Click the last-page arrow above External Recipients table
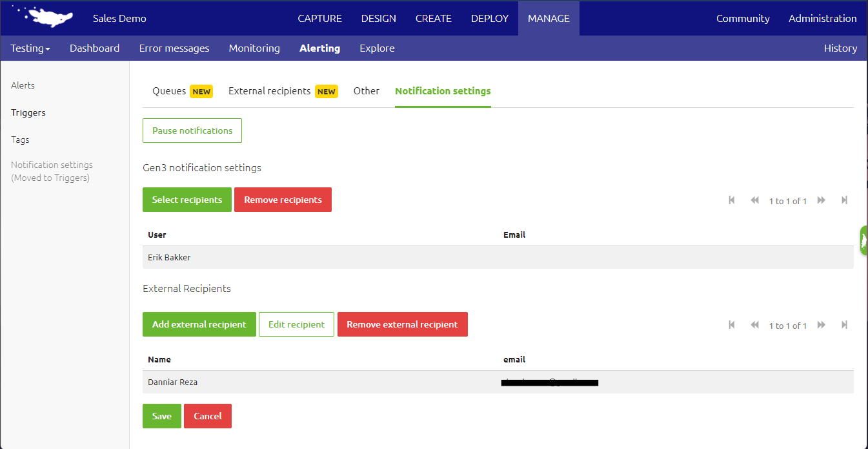 (x=844, y=325)
